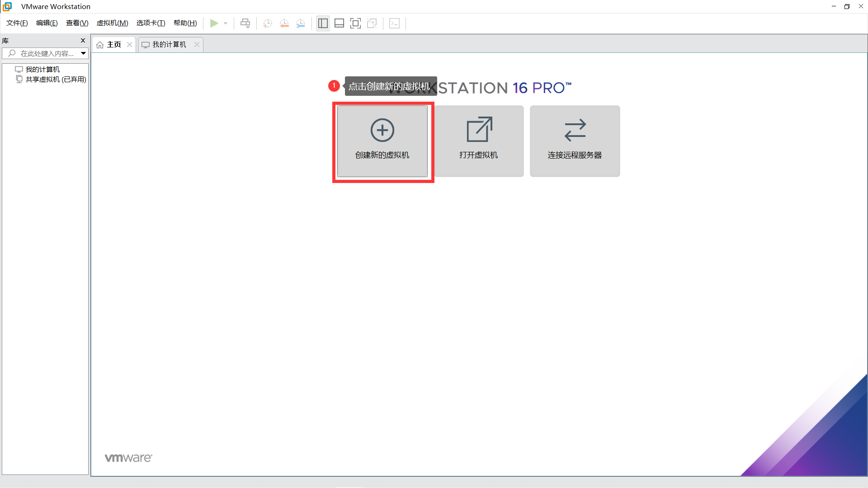Click the console view toolbar icon
Viewport: 868px width, 488px height.
(x=394, y=23)
